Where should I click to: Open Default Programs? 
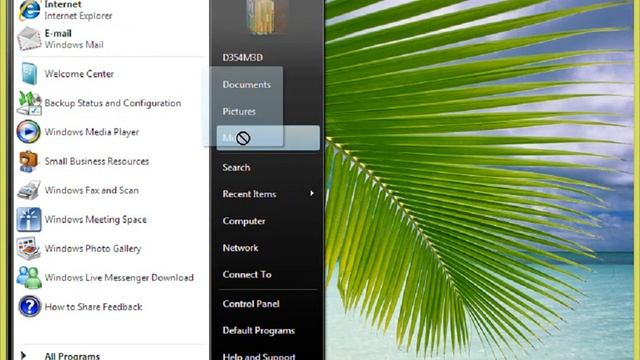coord(259,331)
